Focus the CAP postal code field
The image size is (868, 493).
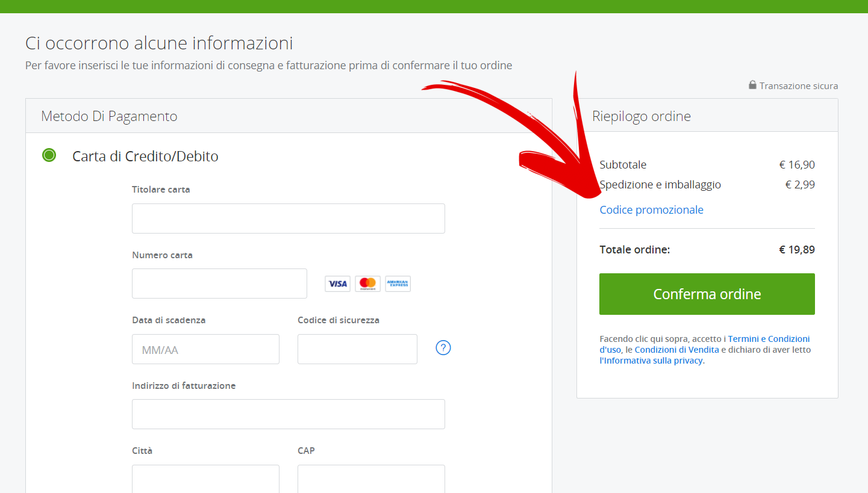coord(371,479)
